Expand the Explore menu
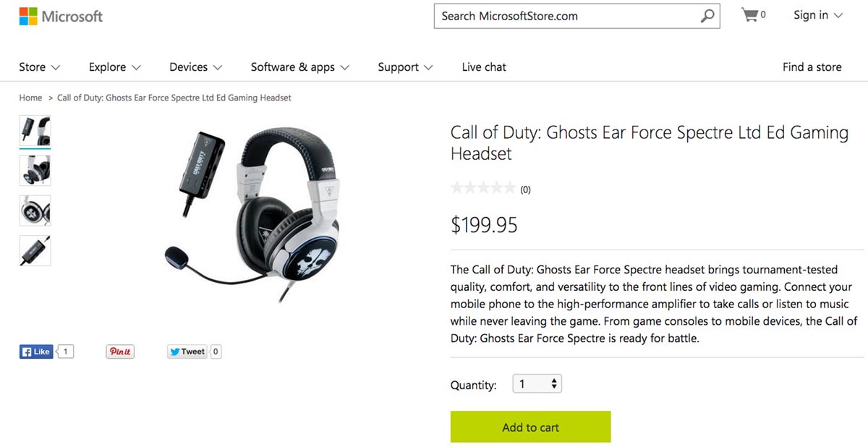 pyautogui.click(x=114, y=67)
